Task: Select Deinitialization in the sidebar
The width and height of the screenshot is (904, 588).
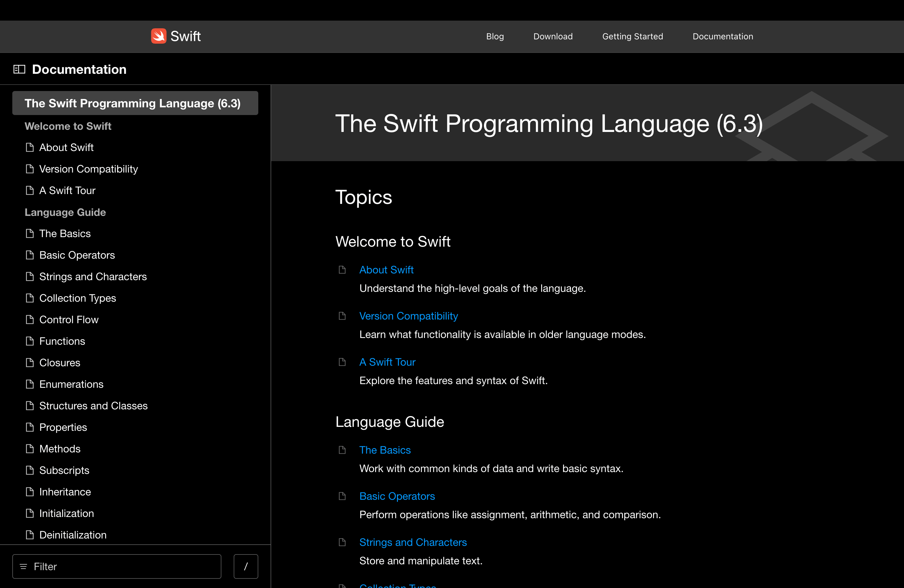Action: point(73,535)
